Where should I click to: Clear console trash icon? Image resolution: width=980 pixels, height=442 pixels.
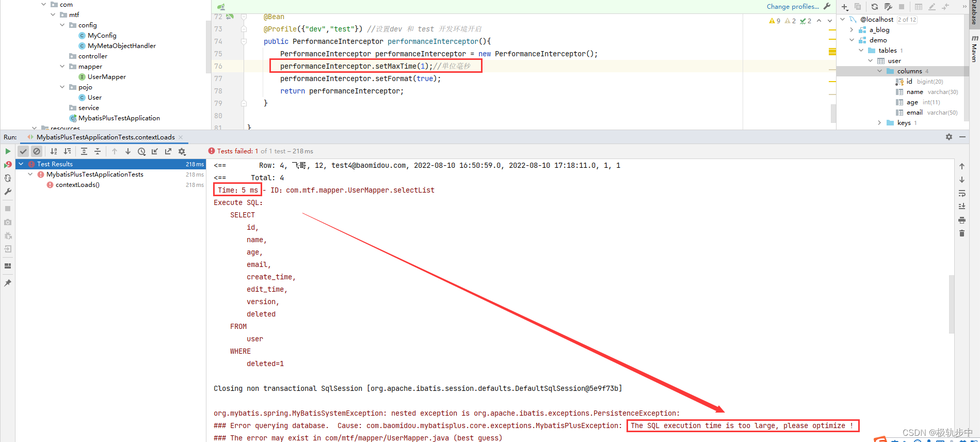click(962, 233)
